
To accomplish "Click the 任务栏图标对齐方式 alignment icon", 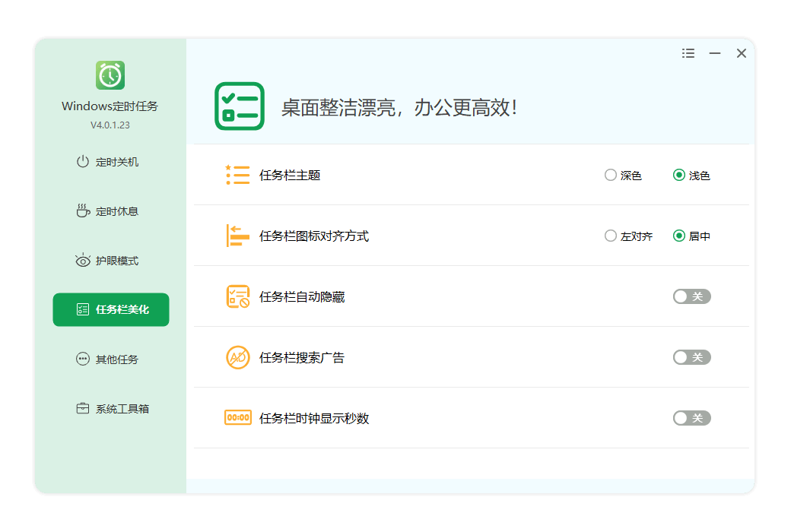I will (237, 236).
